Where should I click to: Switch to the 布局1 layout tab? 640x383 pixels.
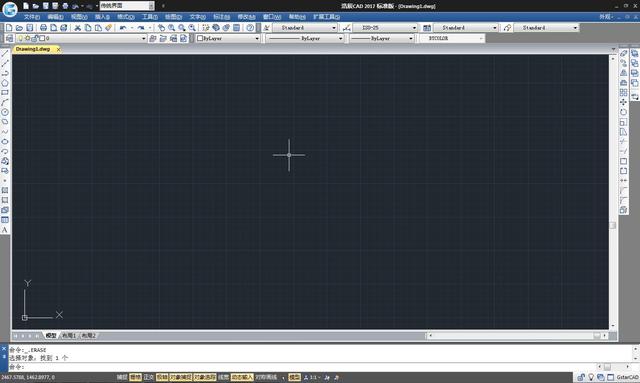pos(69,336)
